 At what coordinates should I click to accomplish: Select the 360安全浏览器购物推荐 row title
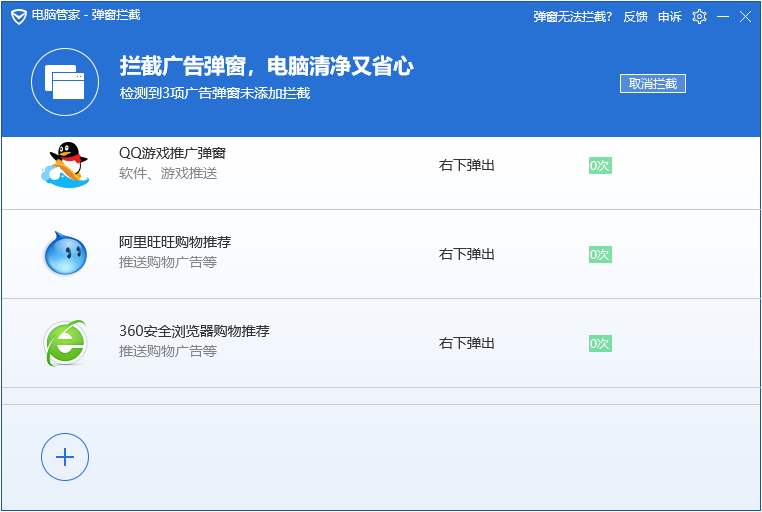(x=194, y=331)
